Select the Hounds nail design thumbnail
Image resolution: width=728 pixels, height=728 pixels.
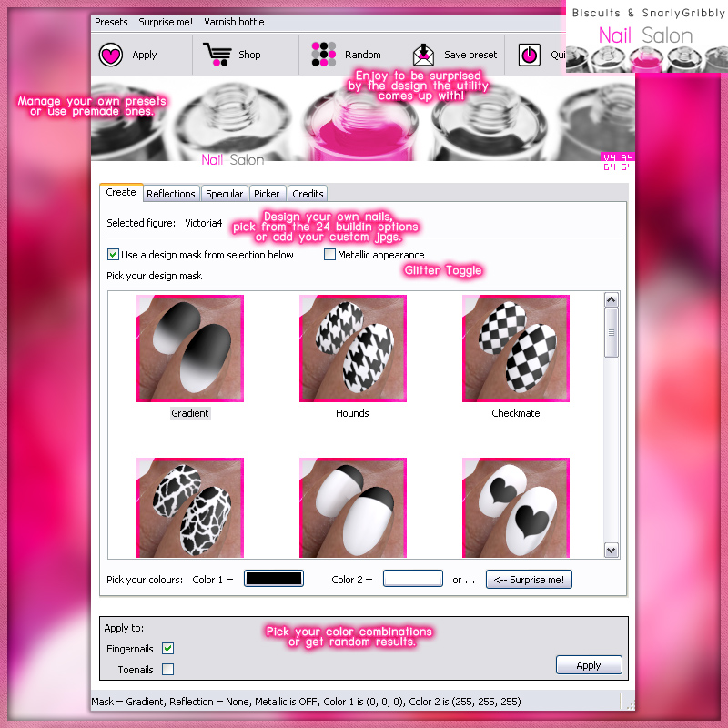(x=353, y=349)
